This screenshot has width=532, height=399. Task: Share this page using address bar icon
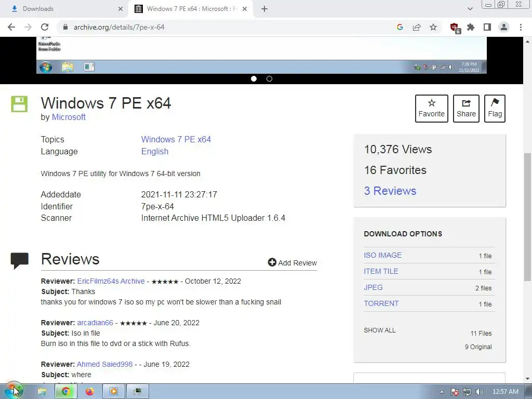pyautogui.click(x=417, y=27)
